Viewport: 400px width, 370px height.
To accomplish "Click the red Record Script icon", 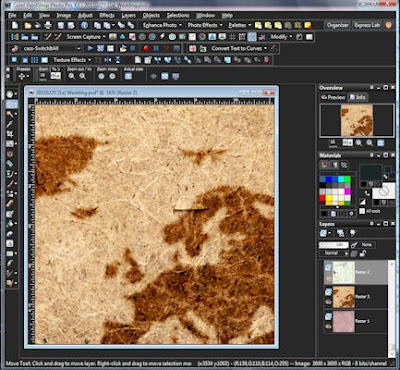I will pyautogui.click(x=146, y=48).
